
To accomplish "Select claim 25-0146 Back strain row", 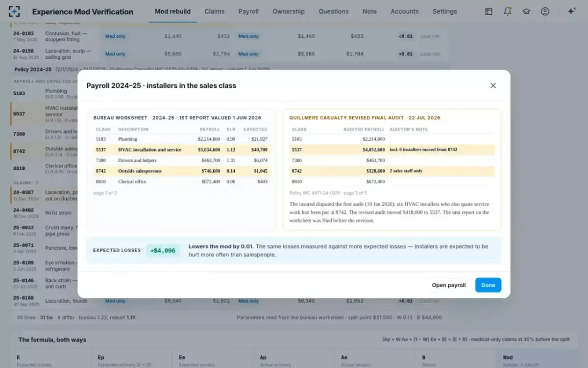I will [44, 283].
